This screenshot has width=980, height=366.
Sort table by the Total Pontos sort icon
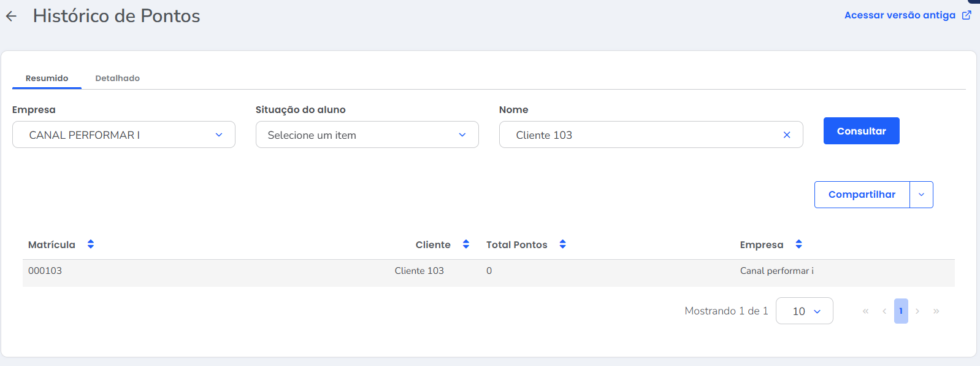[562, 244]
